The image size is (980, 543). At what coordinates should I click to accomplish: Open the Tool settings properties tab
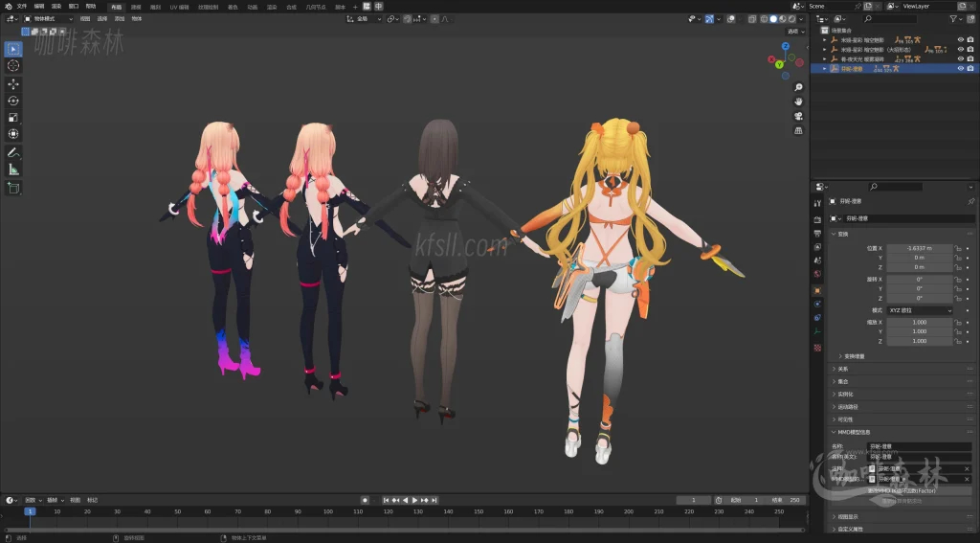click(x=817, y=203)
